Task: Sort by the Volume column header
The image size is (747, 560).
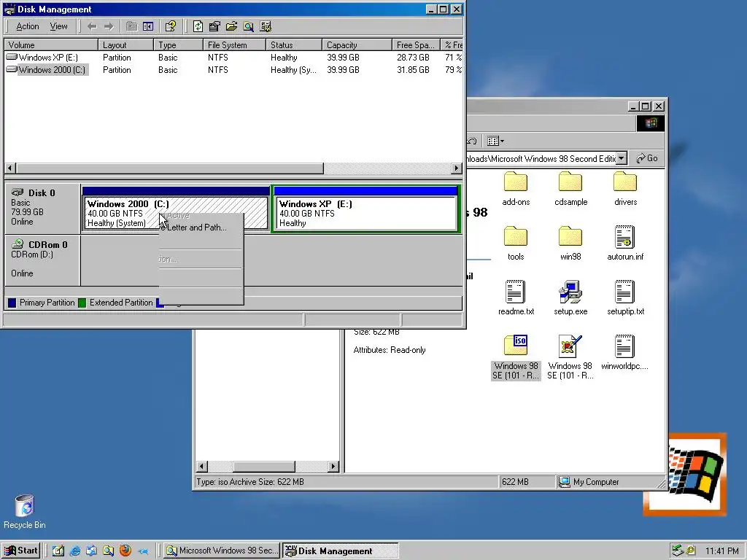Action: click(x=51, y=44)
